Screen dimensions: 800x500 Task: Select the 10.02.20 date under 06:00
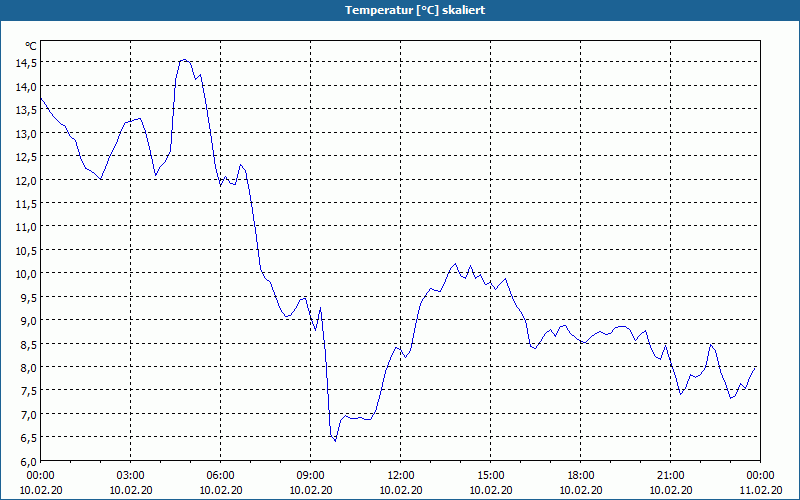[220, 490]
